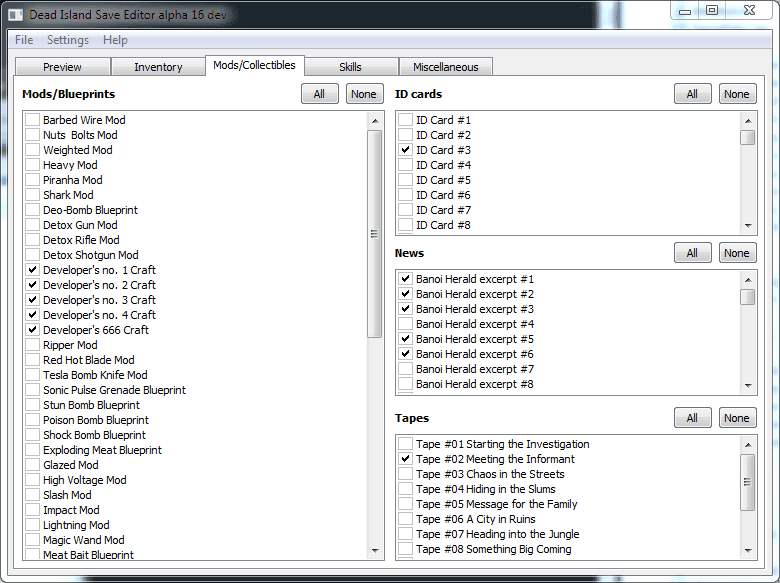Screen dimensions: 780x583
Task: Select Banoi Herald excerpt #8 text
Action: click(475, 384)
